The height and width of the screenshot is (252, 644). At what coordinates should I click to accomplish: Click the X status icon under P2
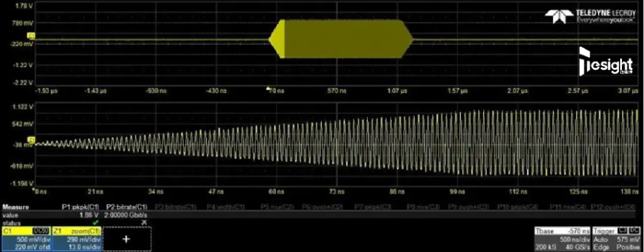(x=144, y=222)
